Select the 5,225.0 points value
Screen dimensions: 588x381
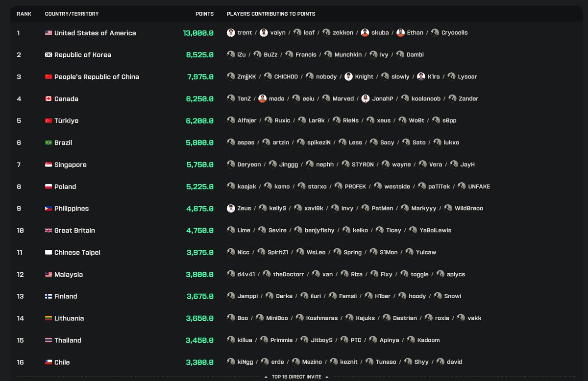coord(200,187)
